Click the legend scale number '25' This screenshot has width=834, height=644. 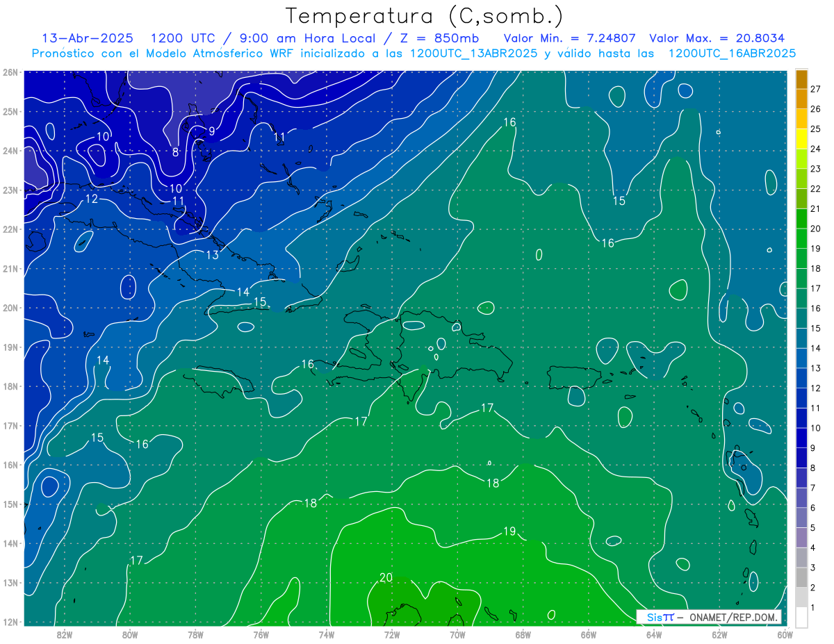coord(815,129)
